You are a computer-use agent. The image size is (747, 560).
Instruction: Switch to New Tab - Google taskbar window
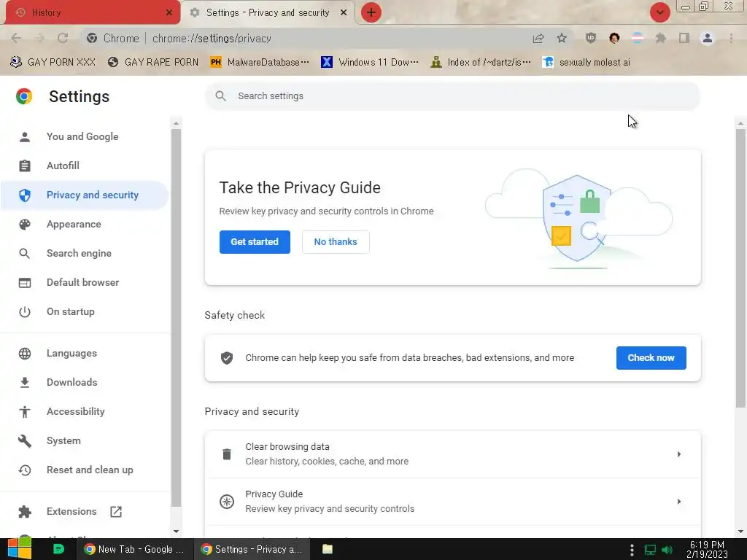pyautogui.click(x=135, y=549)
